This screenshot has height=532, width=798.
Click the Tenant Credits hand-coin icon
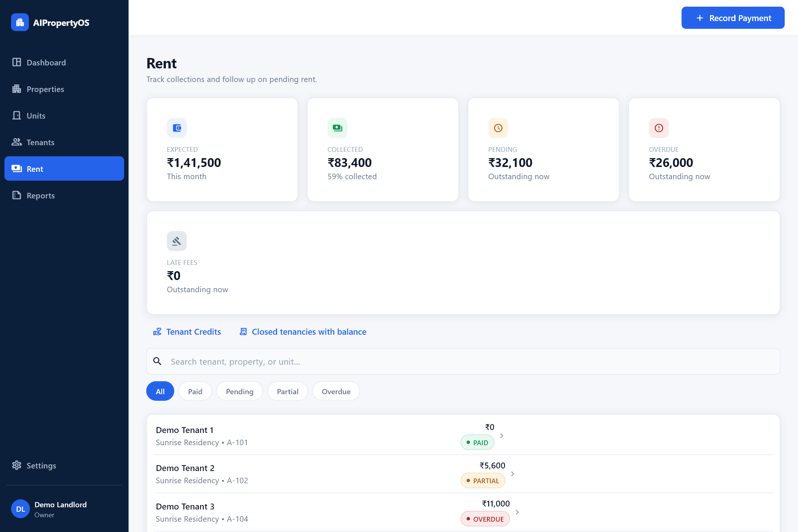tap(157, 332)
